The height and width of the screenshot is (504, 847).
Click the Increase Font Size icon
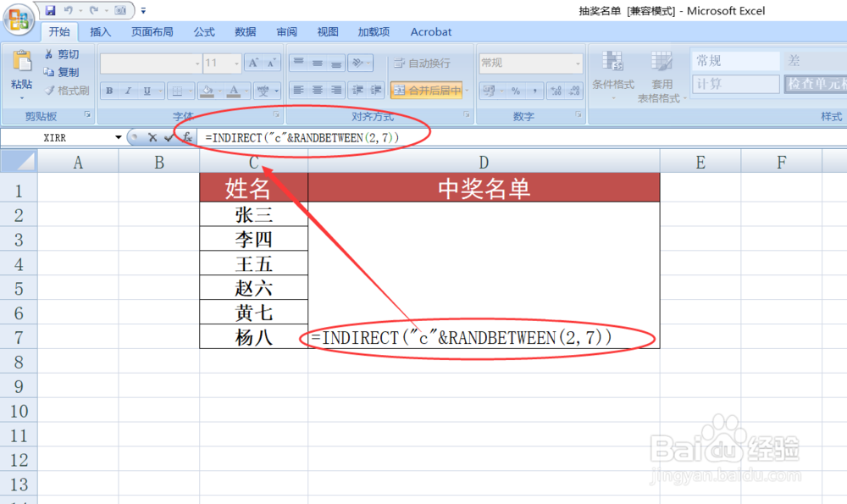click(253, 63)
